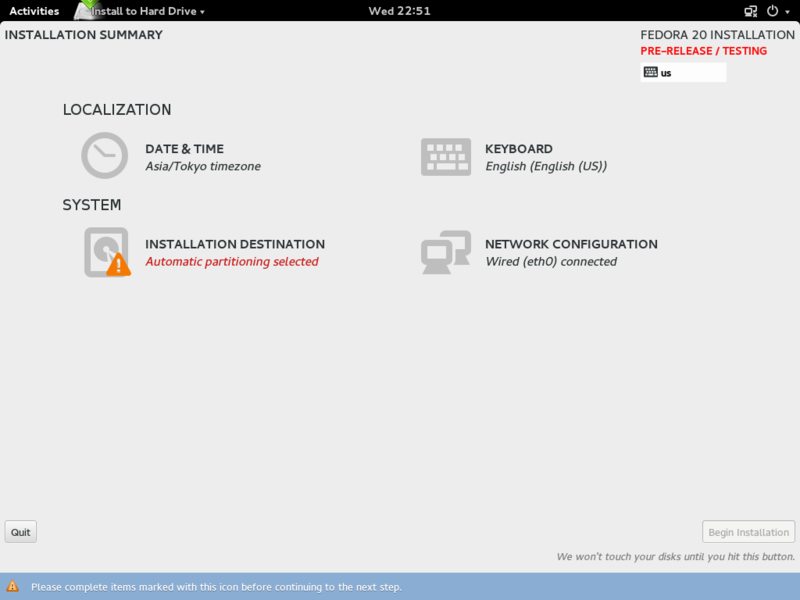Click 'Automatic partitioning selected' status text
The height and width of the screenshot is (600, 800).
point(232,261)
